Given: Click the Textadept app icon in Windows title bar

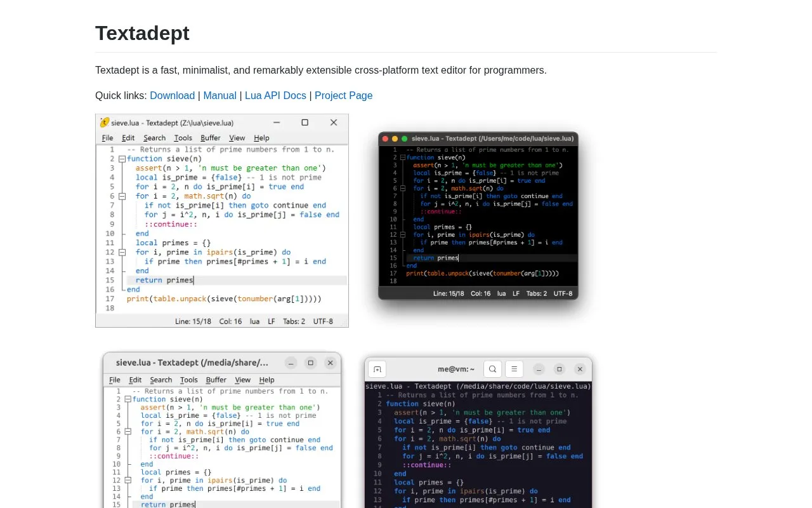Looking at the screenshot, I should click(105, 123).
